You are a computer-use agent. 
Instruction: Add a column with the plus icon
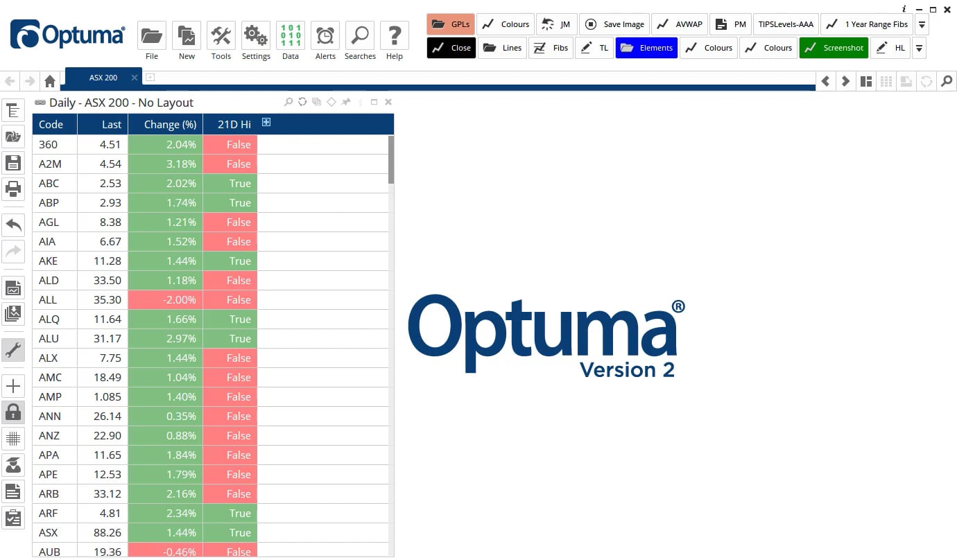(266, 123)
